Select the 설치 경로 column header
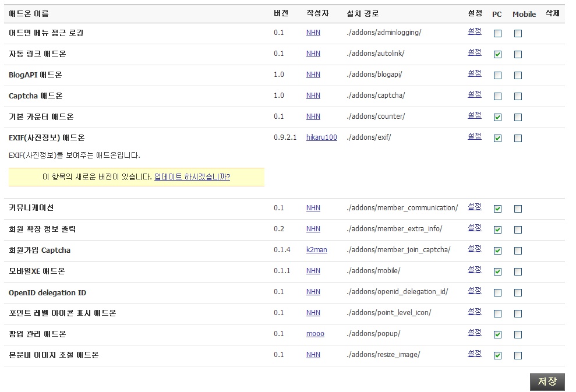The width and height of the screenshot is (576, 392). tap(363, 14)
